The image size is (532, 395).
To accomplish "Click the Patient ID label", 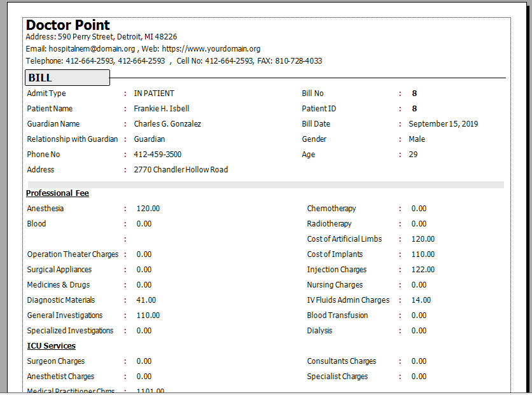I will pos(319,109).
